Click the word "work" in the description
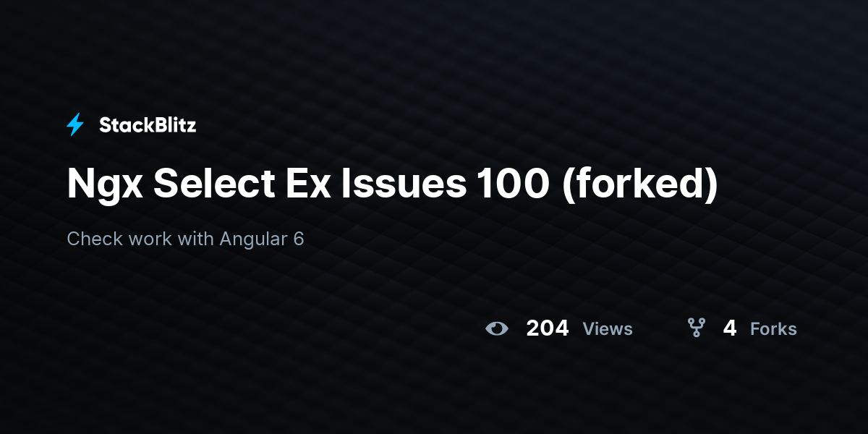The image size is (868, 434). coord(150,239)
